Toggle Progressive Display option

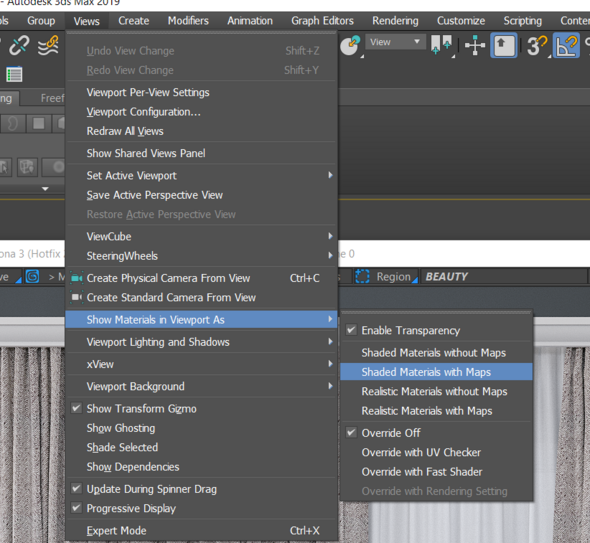[x=201, y=508]
